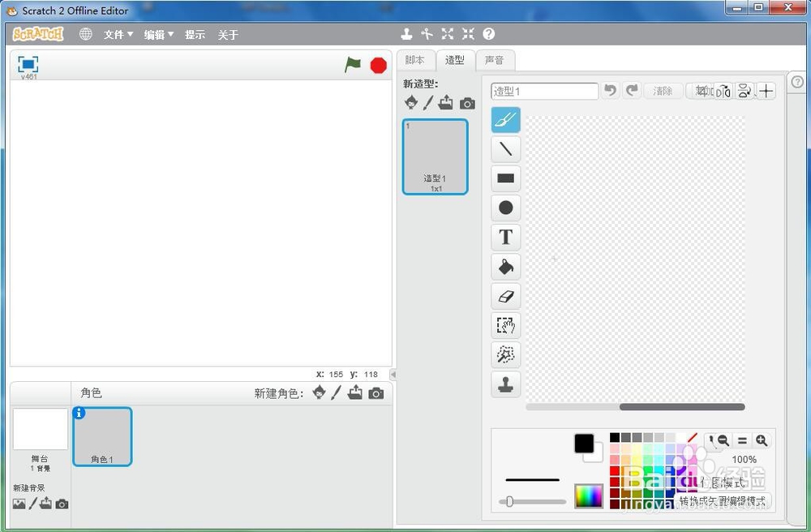Image resolution: width=811 pixels, height=532 pixels.
Task: Select the Brush tool in paint editor
Action: [505, 120]
